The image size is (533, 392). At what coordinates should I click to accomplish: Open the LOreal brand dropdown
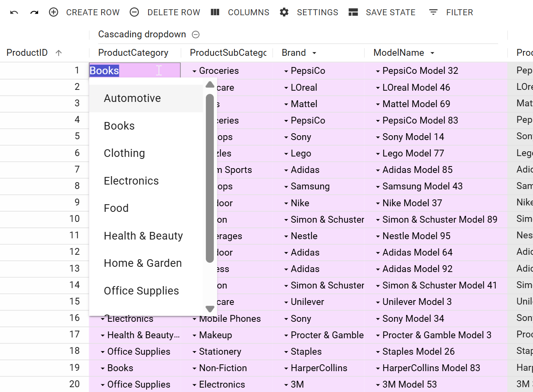coord(286,88)
